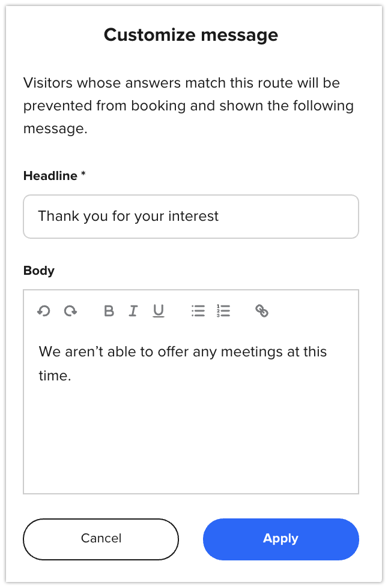This screenshot has width=388, height=588.
Task: Click the Headline field label
Action: [x=50, y=176]
